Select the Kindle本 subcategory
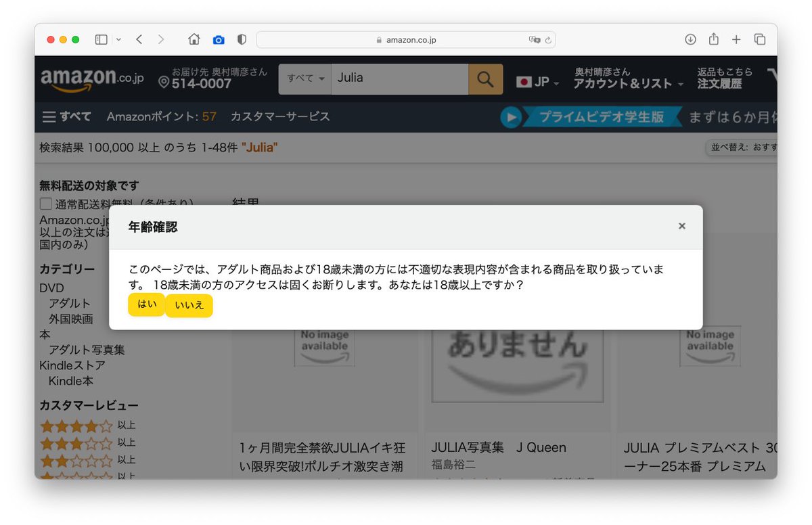The height and width of the screenshot is (525, 812). (x=71, y=382)
